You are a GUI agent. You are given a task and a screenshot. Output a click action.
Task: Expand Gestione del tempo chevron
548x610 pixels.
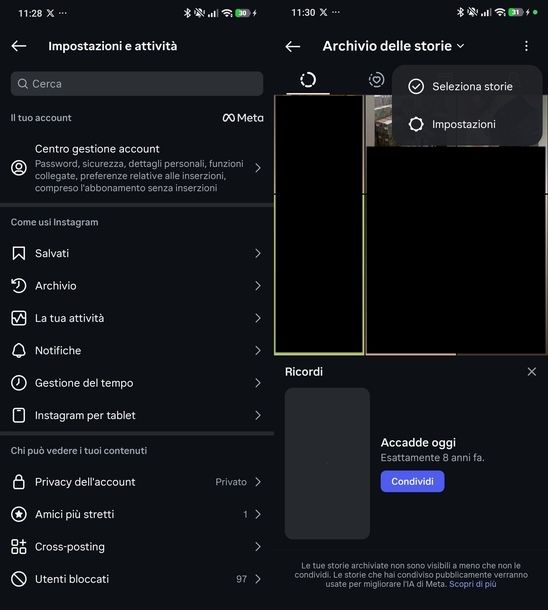258,383
